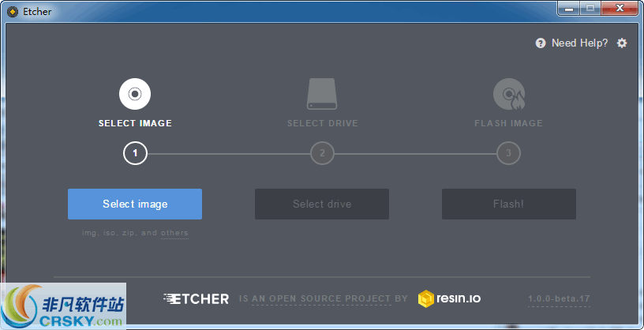Open the 'others' supported formats link
Image resolution: width=644 pixels, height=330 pixels.
pos(174,233)
